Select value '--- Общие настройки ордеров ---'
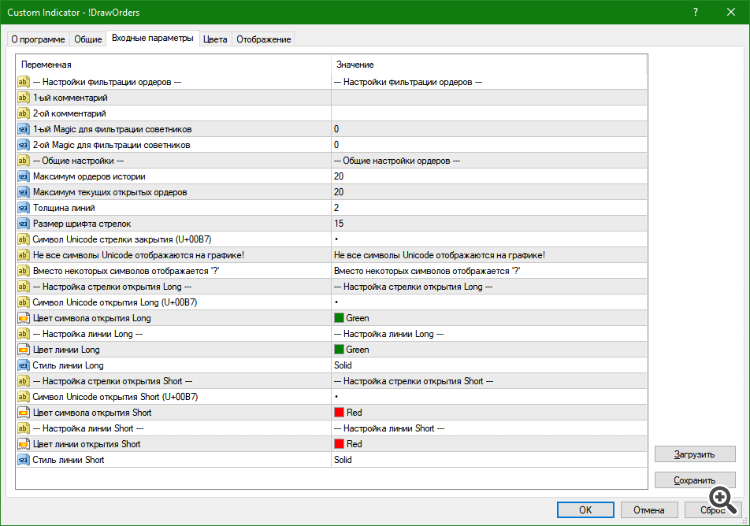Image resolution: width=750 pixels, height=526 pixels. (x=397, y=161)
